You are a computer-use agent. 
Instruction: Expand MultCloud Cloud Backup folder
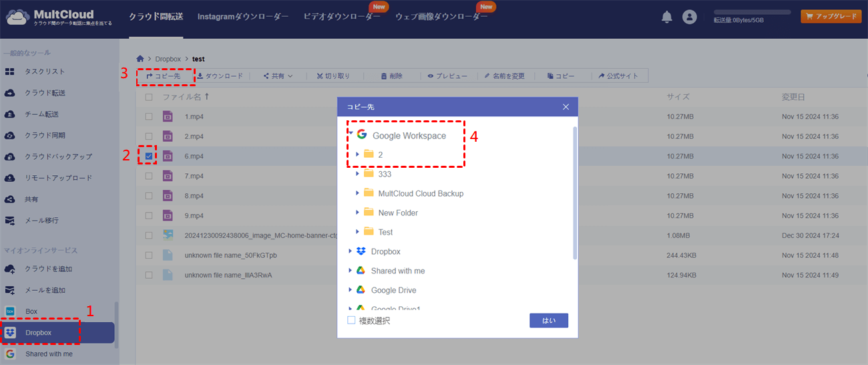pos(357,193)
